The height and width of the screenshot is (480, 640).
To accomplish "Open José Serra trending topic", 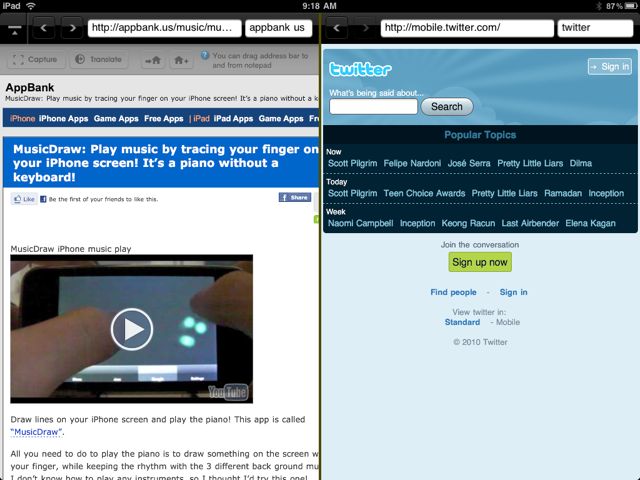I will click(469, 163).
